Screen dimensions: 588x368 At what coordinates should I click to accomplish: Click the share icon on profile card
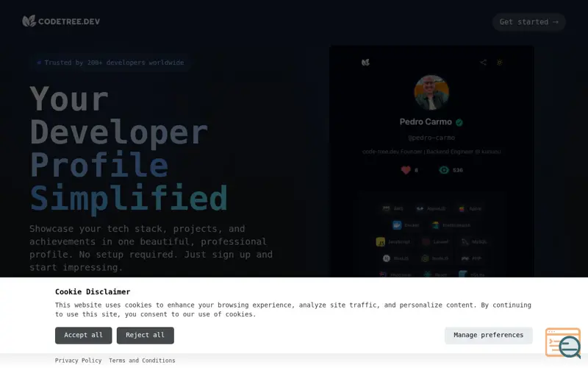pos(483,63)
